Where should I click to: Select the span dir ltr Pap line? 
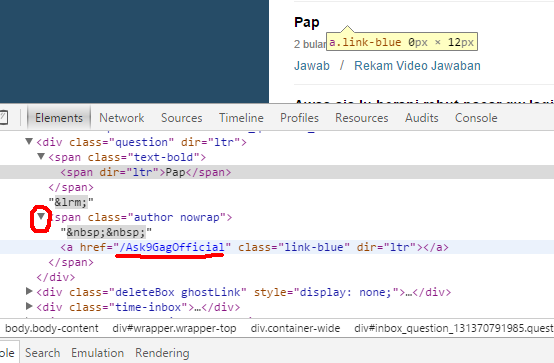coord(277,172)
